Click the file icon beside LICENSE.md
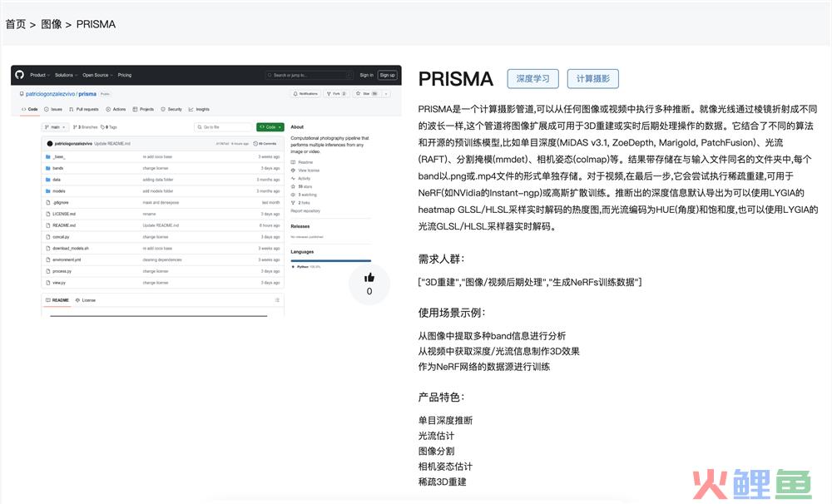The height and width of the screenshot is (504, 832). [x=48, y=214]
